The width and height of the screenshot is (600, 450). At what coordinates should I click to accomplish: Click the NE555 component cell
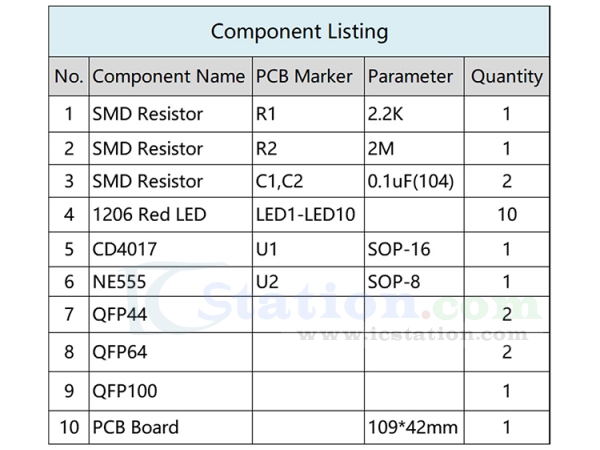(118, 282)
